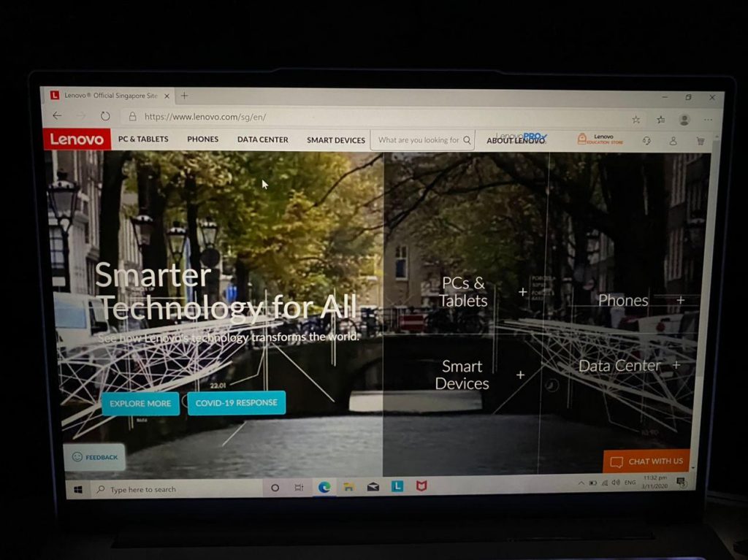The image size is (748, 560).
Task: Open the McAfee taskbar icon
Action: (421, 486)
